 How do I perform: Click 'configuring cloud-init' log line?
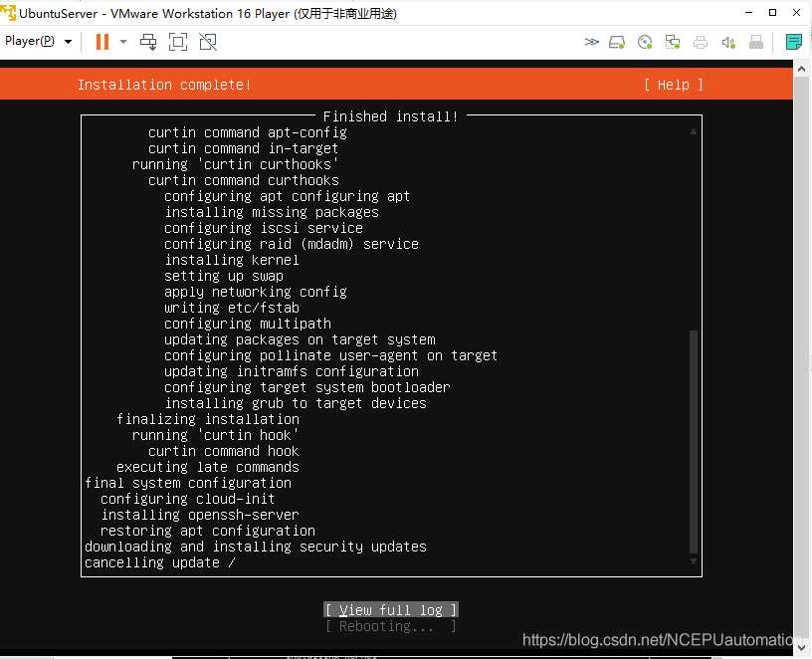tap(187, 499)
